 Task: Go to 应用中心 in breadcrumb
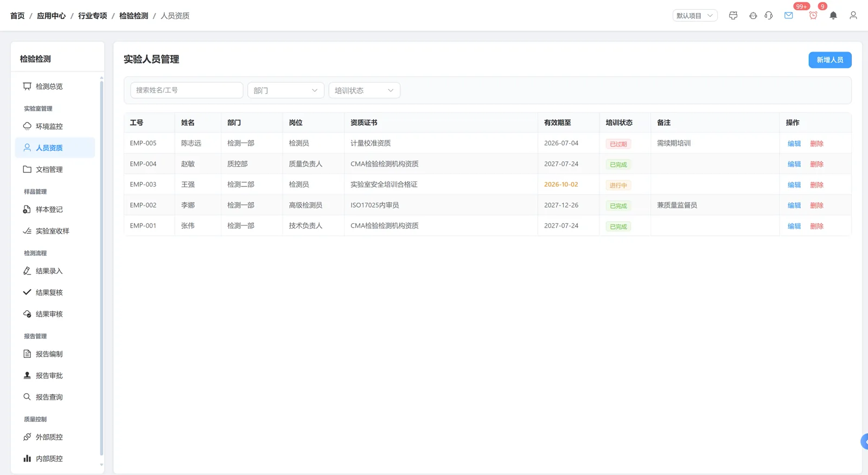tap(51, 16)
